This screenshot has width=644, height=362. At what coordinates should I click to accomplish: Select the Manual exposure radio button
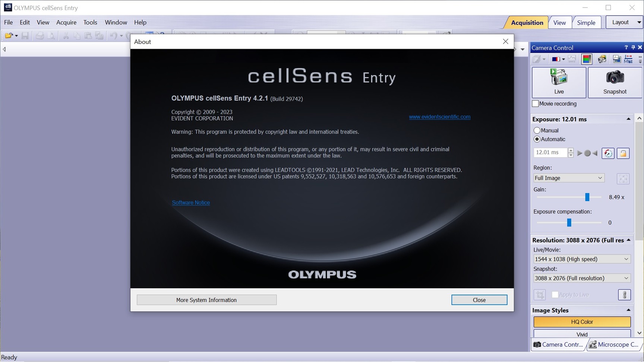coord(537,130)
